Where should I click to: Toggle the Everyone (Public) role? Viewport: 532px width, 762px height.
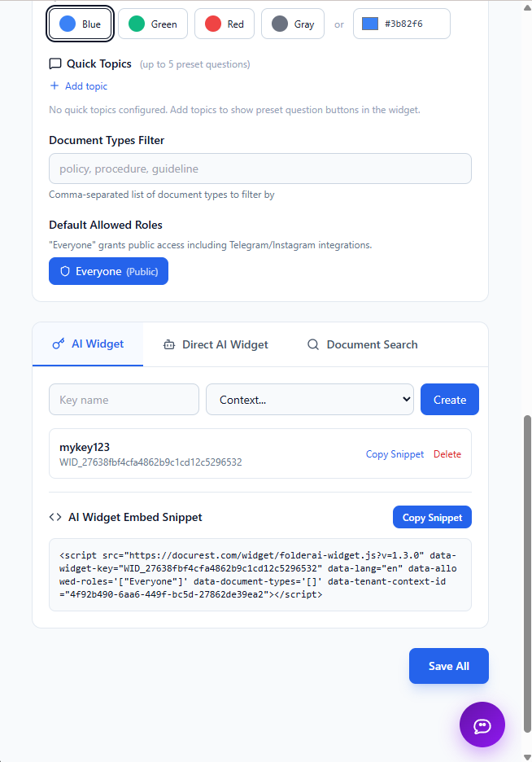pos(108,272)
